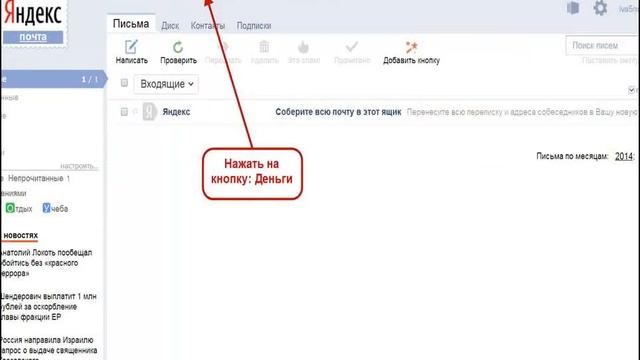This screenshot has width=640, height=360.
Task: Click the Это спам hand icon
Action: click(x=303, y=47)
